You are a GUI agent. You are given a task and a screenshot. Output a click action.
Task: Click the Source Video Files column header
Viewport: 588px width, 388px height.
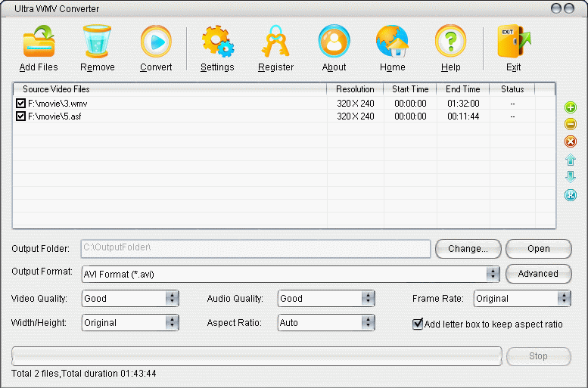pyautogui.click(x=170, y=89)
